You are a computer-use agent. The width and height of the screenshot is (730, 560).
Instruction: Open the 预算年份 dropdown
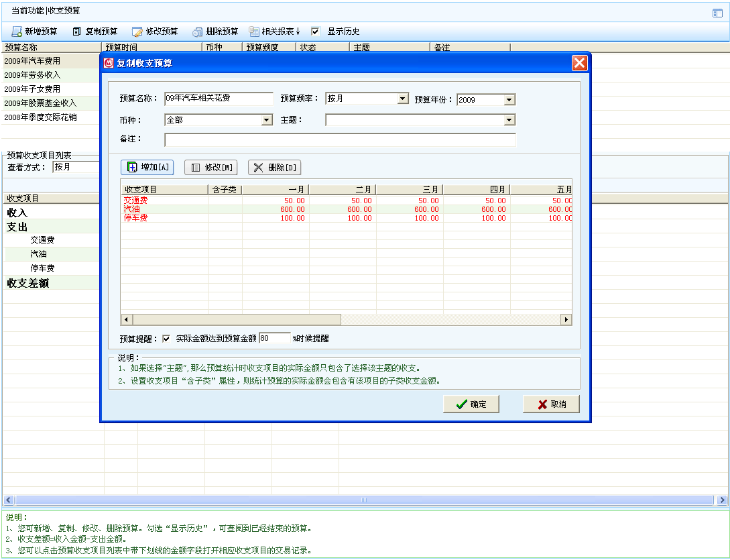point(509,100)
